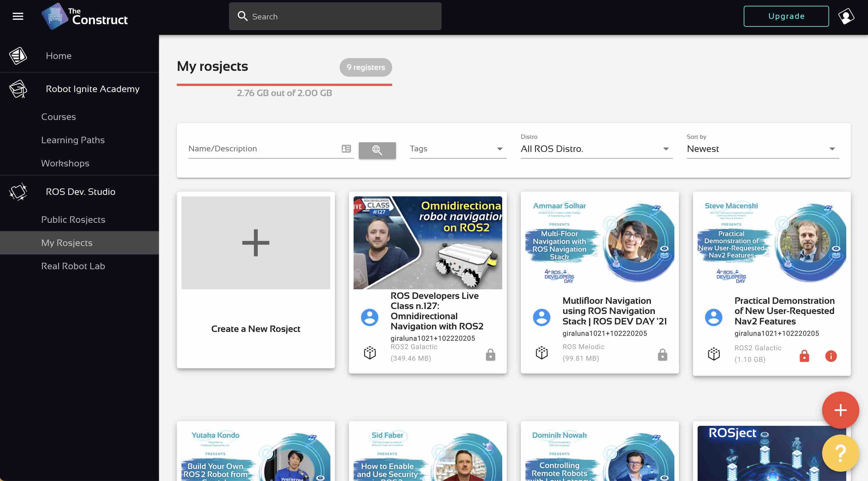
Task: Click '(99.81 MB)' size text
Action: (x=581, y=358)
